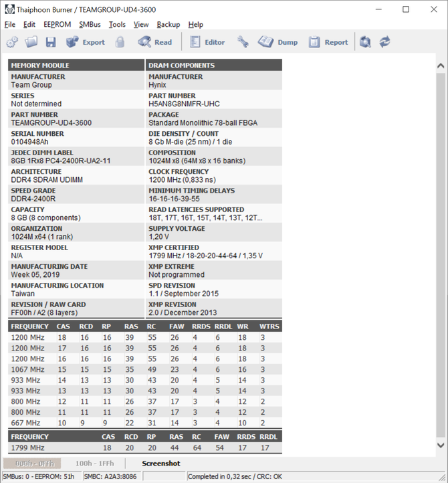The height and width of the screenshot is (483, 448).
Task: Click the 1067 MHz frequency row
Action: pyautogui.click(x=145, y=369)
